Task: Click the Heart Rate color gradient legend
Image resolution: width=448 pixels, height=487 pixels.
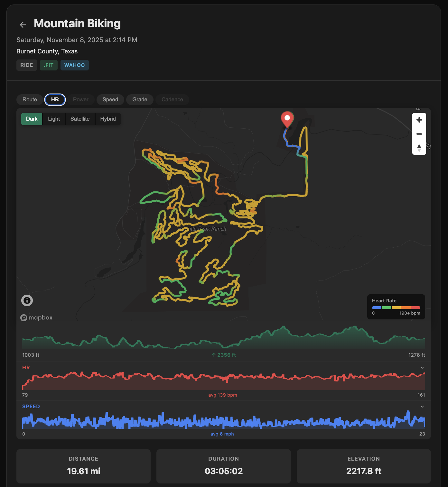Action: pos(396,307)
